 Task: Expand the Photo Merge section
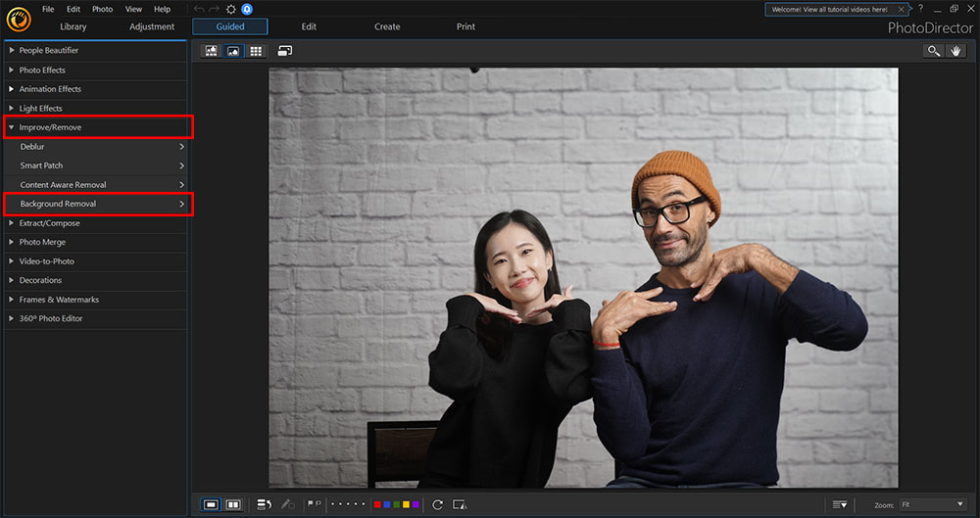pyautogui.click(x=96, y=242)
